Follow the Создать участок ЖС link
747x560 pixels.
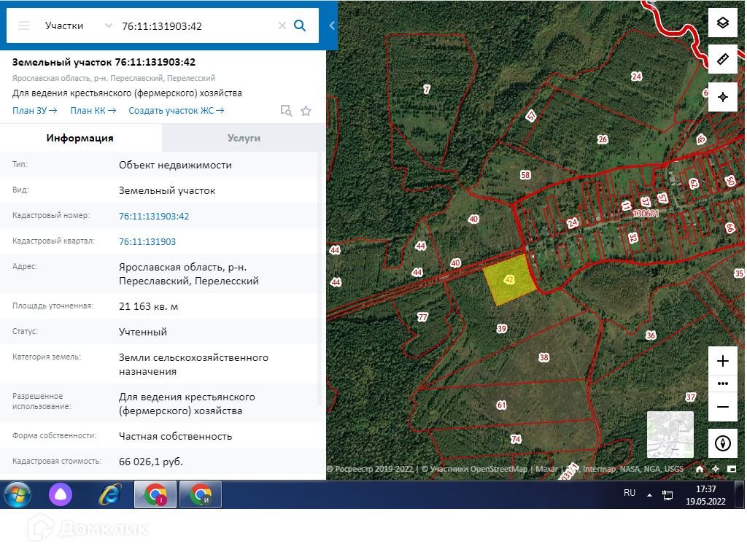tap(176, 111)
